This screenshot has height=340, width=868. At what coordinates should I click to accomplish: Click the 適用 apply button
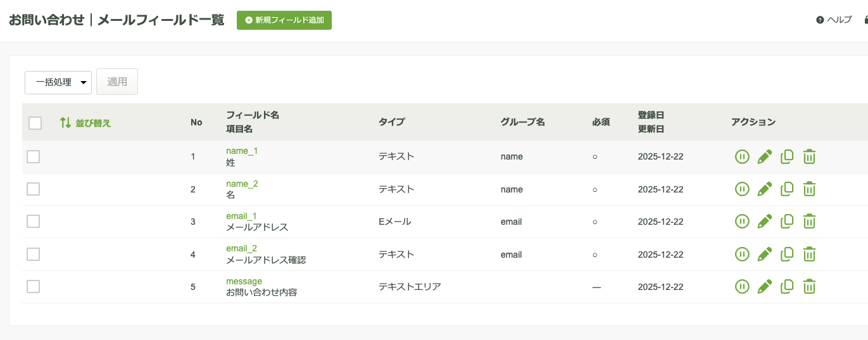pos(117,82)
